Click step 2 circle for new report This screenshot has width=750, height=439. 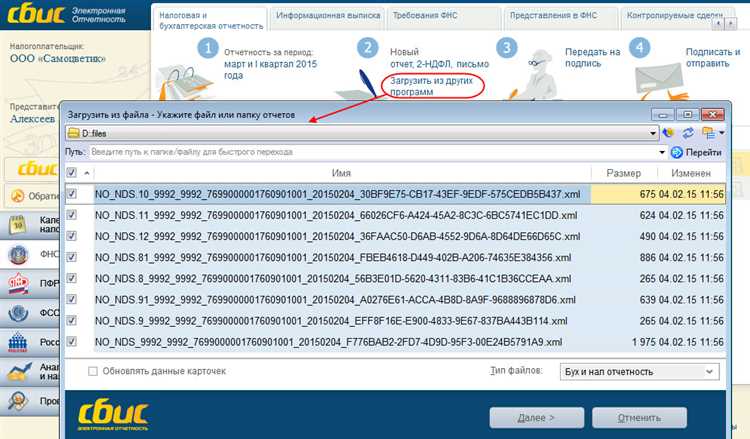tap(367, 48)
